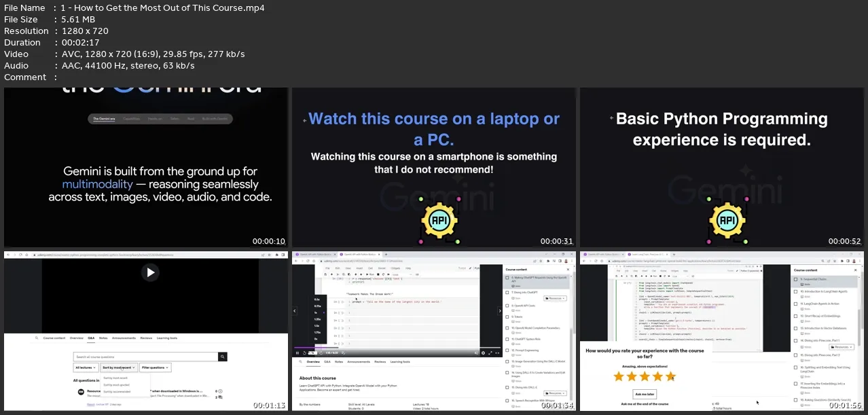Click browser reload icon in 00:01:13 frame
The height and width of the screenshot is (415, 868).
[20, 255]
